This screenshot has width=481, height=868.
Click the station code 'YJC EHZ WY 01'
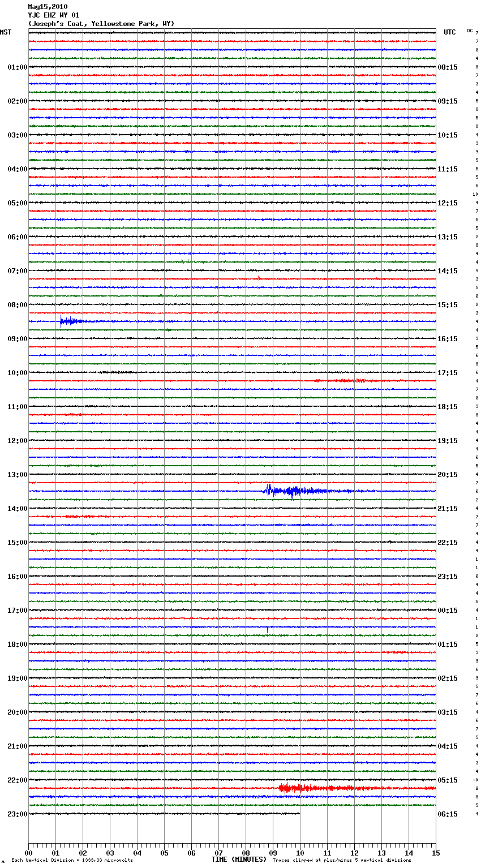click(x=54, y=15)
